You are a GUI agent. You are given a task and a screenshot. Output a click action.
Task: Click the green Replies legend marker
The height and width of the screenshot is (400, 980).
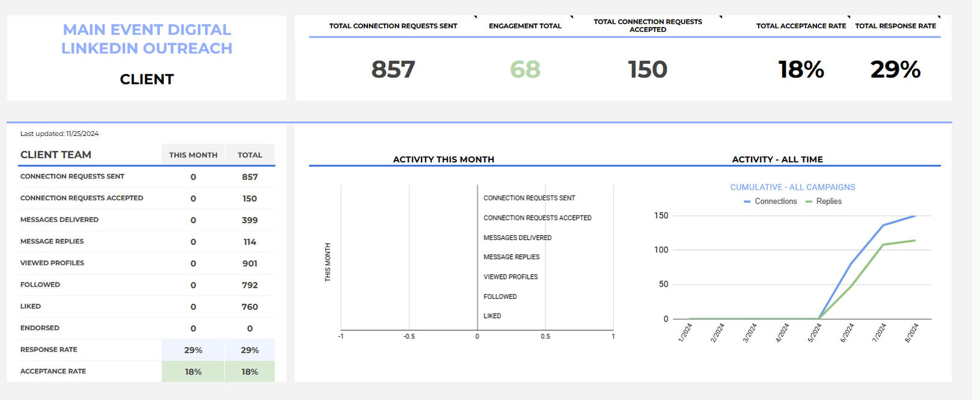(x=809, y=202)
